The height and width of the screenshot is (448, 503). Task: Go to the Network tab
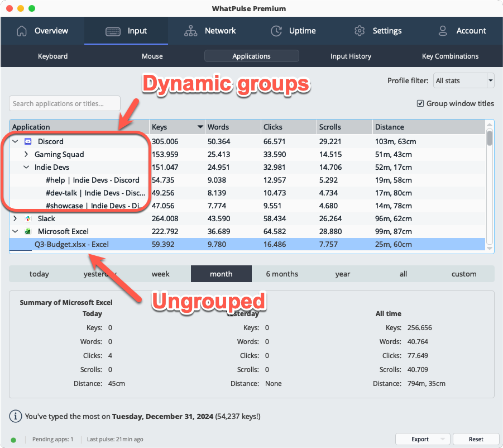coord(210,31)
